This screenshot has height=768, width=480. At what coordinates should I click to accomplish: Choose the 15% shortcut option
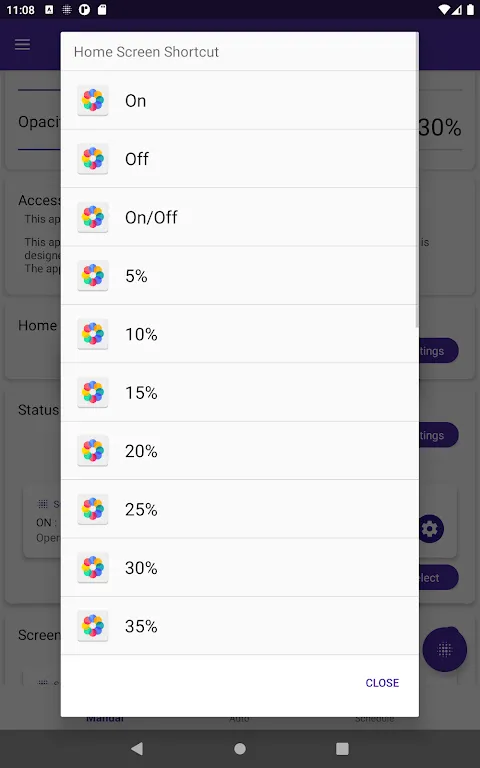tap(240, 392)
